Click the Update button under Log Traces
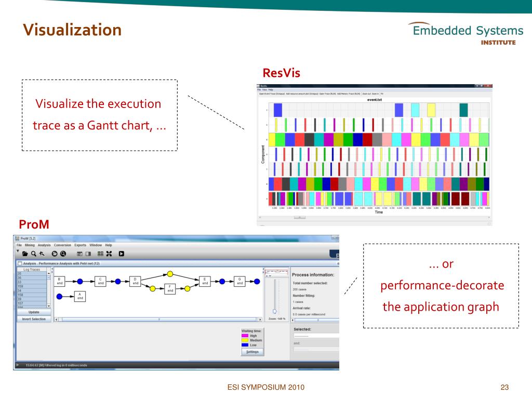 (x=34, y=312)
